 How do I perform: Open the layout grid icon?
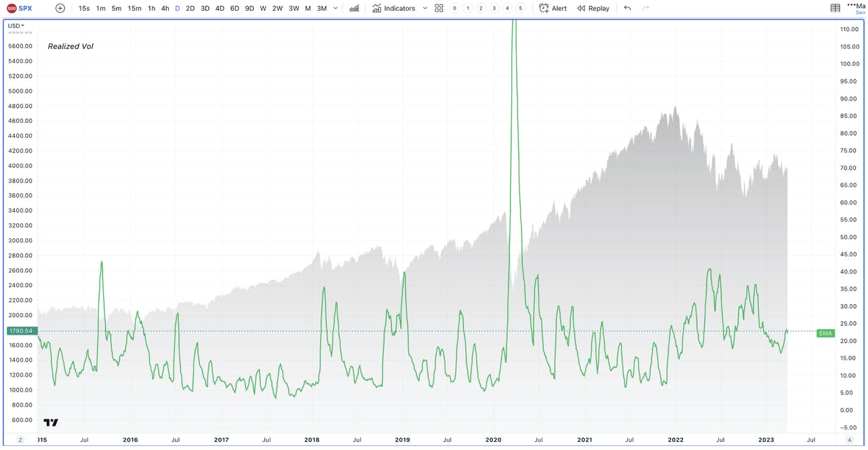(439, 8)
